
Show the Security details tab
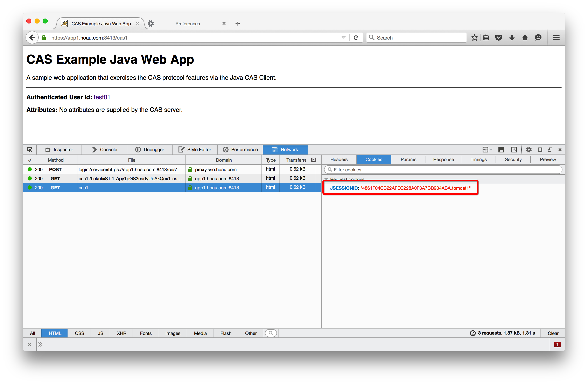tap(513, 159)
